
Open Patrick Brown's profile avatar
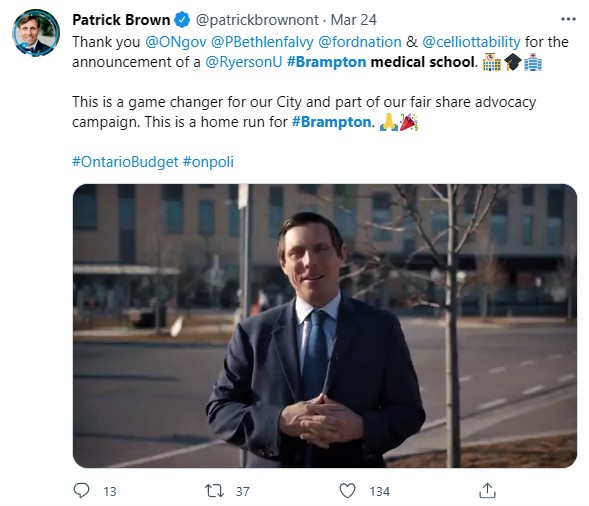pos(36,33)
